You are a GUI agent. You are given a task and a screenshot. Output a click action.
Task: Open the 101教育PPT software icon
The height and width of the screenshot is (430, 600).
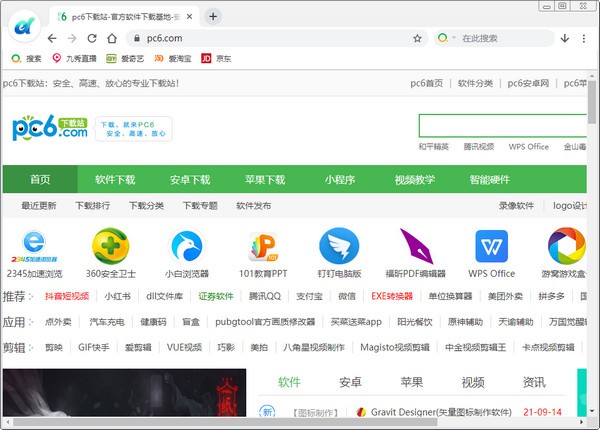point(263,247)
